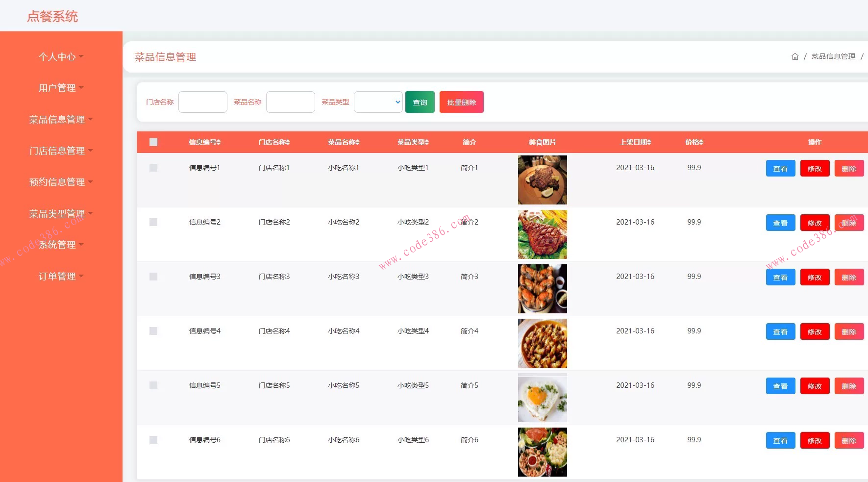View details of 信息编号5 with 查看
Viewport: 868px width, 482px height.
coord(781,386)
